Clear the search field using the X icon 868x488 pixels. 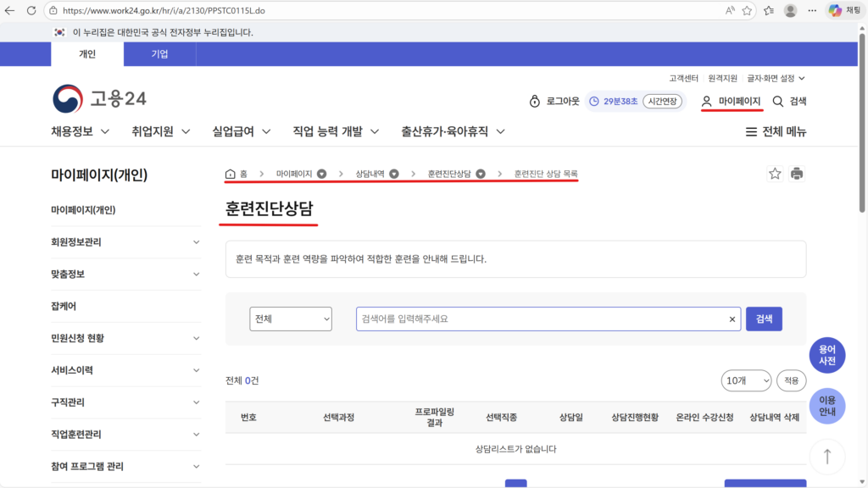pyautogui.click(x=732, y=319)
